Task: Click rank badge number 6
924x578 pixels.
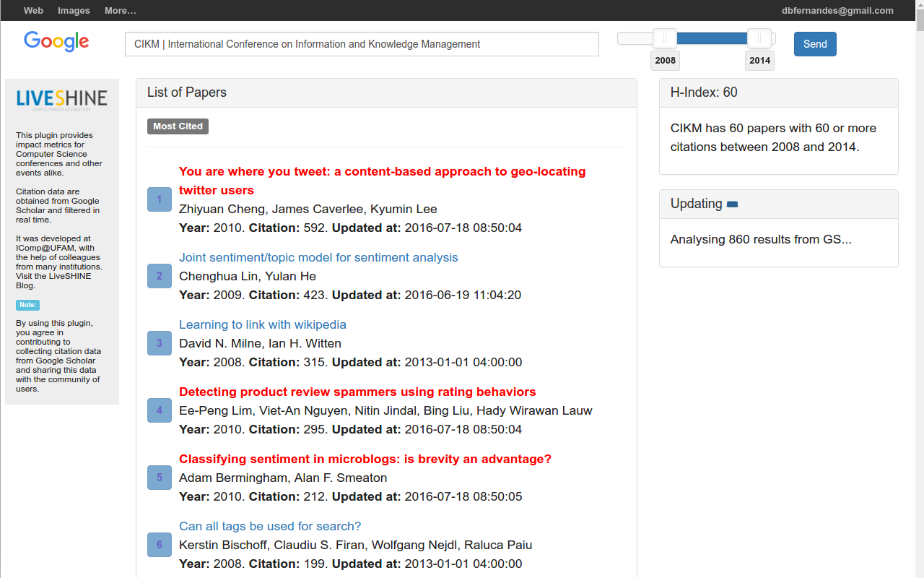Action: (x=160, y=545)
